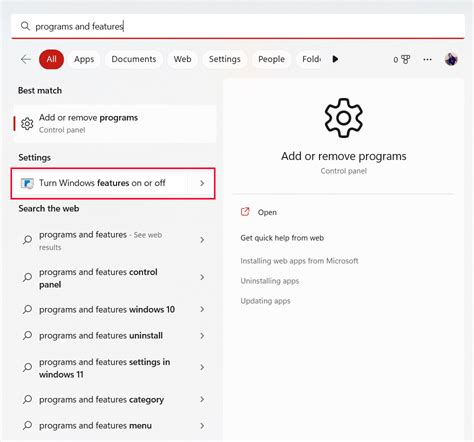Open 'programs and features - See web results'
The height and width of the screenshot is (442, 474).
113,240
